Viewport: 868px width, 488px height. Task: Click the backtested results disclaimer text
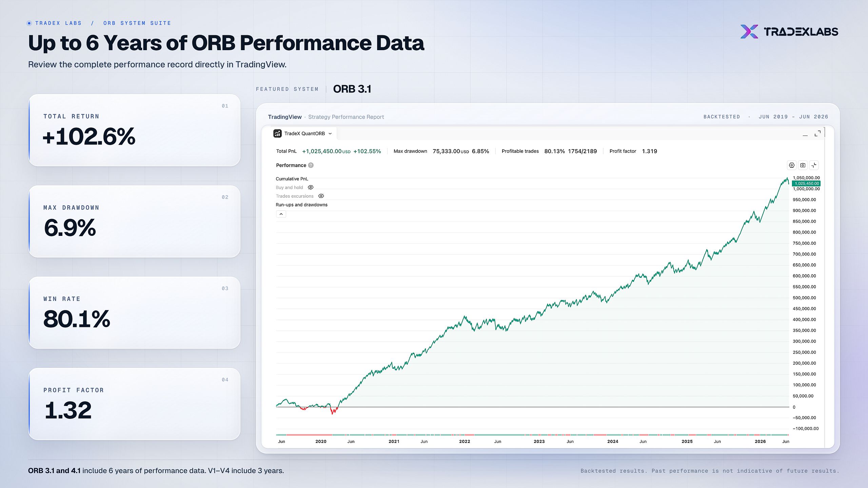tap(710, 471)
